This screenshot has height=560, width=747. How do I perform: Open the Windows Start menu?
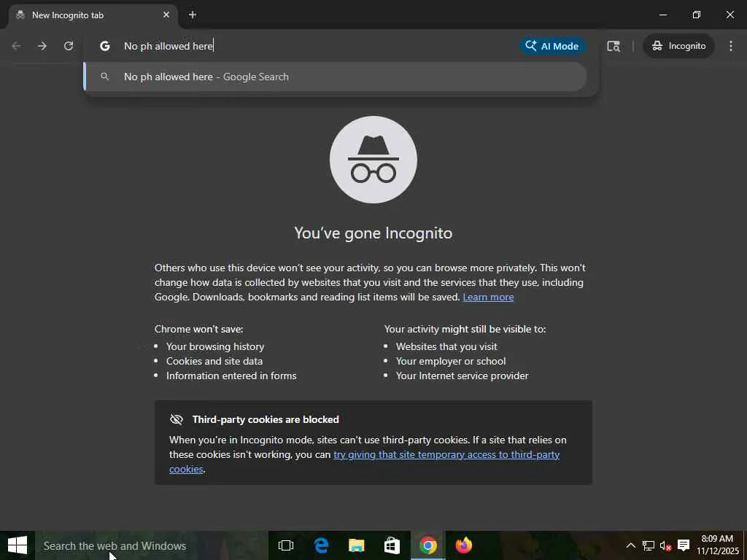coord(18,545)
